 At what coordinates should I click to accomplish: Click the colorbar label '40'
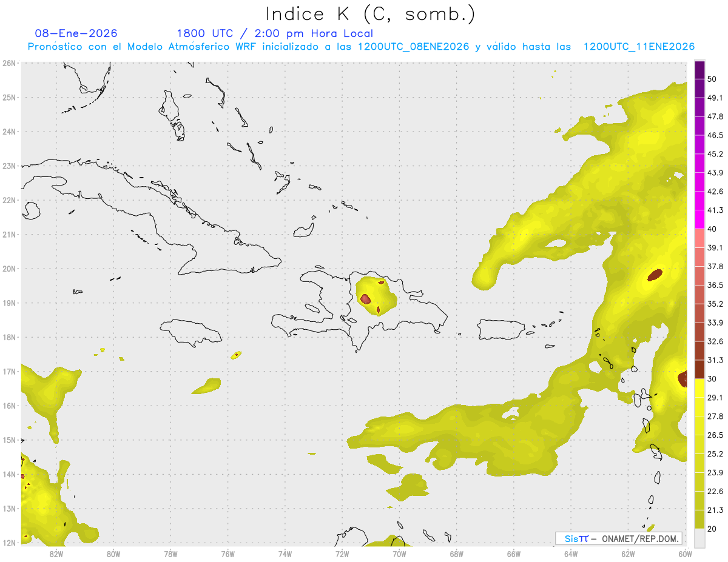(712, 229)
